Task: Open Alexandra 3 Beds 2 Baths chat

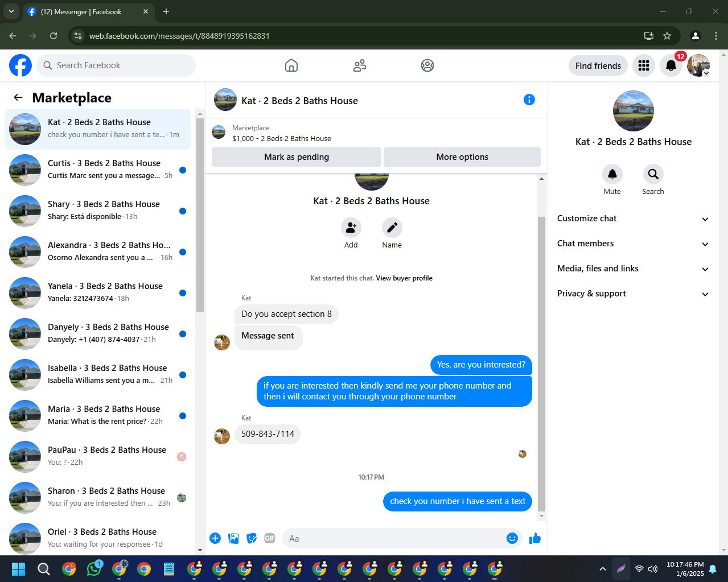Action: [x=97, y=252]
